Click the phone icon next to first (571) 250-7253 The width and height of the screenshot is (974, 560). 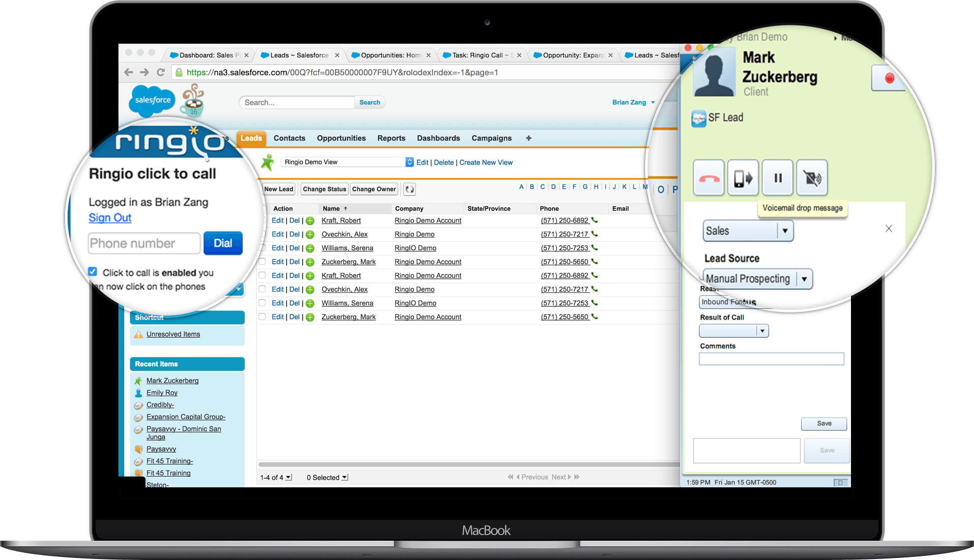tap(594, 247)
